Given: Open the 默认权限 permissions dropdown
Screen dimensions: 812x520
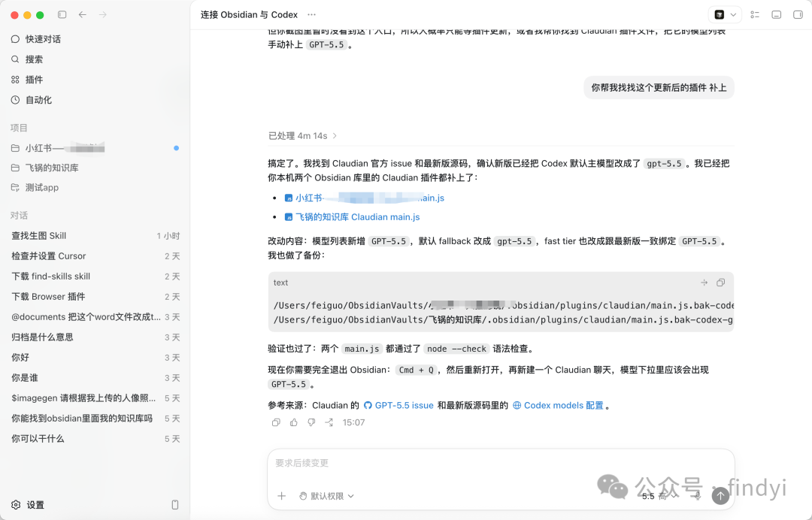Looking at the screenshot, I should point(327,496).
